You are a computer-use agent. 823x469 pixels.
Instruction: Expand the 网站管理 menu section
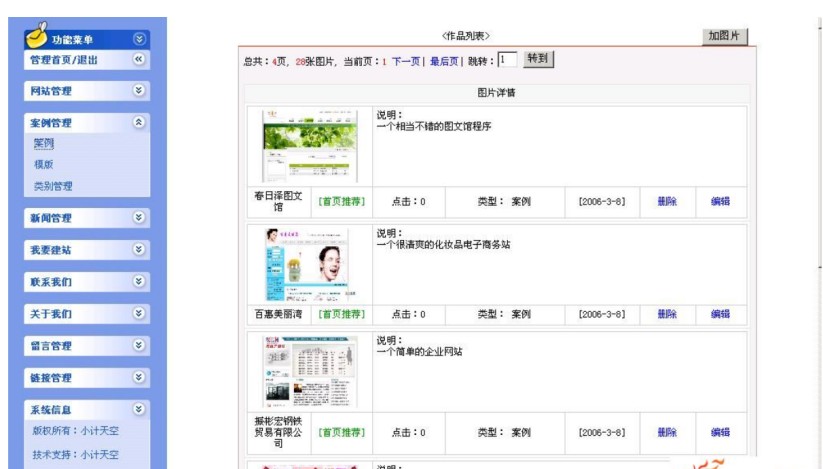pyautogui.click(x=139, y=91)
